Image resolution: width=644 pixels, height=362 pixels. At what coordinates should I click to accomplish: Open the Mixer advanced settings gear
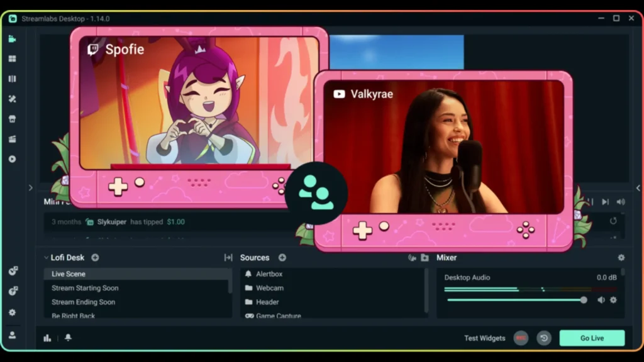pos(621,257)
